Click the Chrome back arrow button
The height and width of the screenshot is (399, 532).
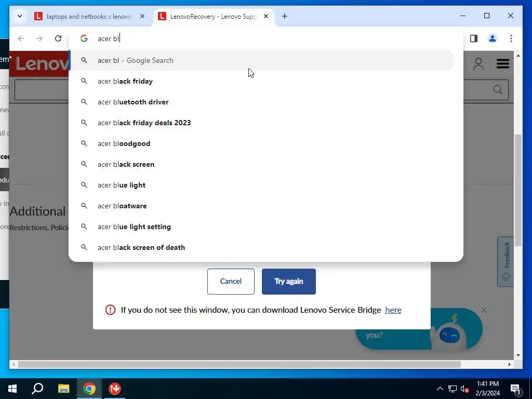21,38
